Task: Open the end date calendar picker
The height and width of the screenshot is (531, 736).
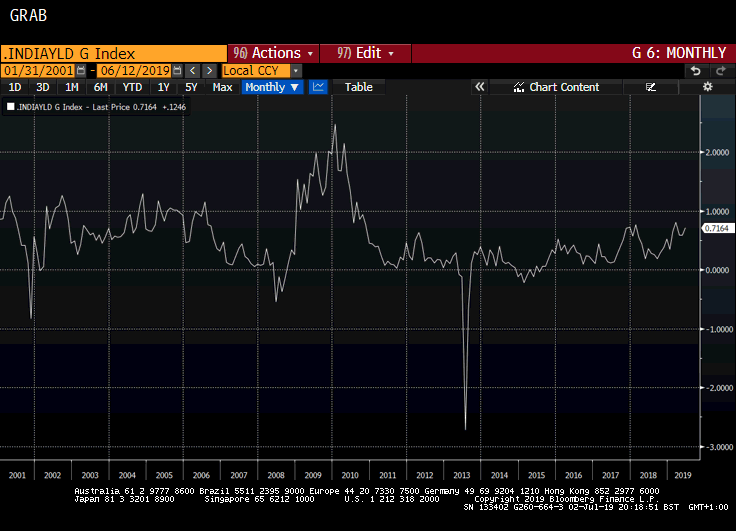Action: pos(177,71)
